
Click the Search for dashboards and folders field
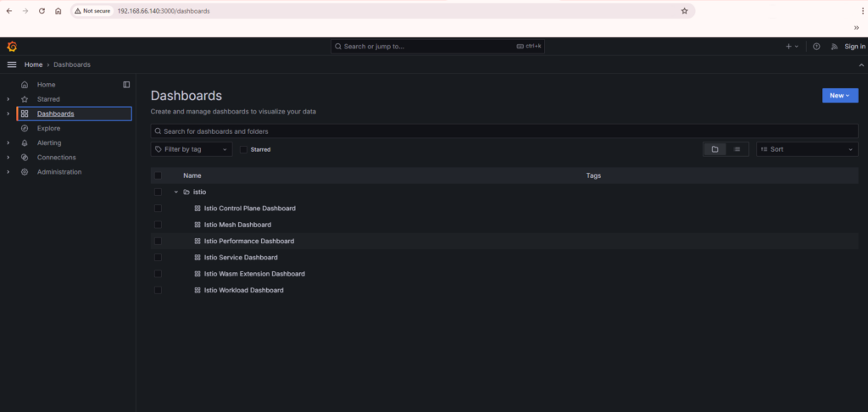coord(504,131)
